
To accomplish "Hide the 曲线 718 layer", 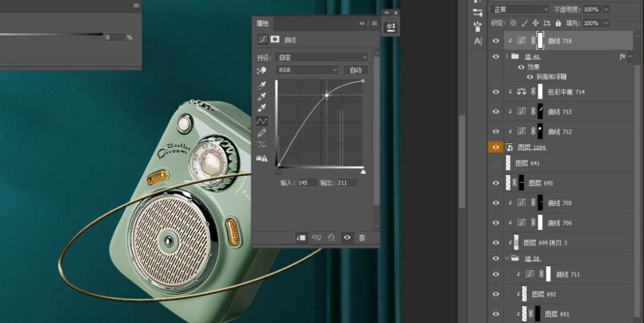I will [496, 41].
